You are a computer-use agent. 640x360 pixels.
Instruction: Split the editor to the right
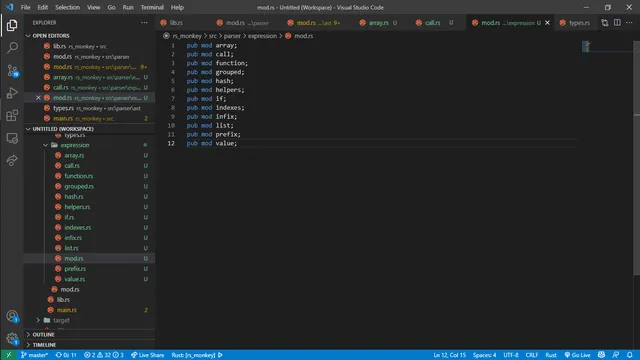click(x=617, y=23)
